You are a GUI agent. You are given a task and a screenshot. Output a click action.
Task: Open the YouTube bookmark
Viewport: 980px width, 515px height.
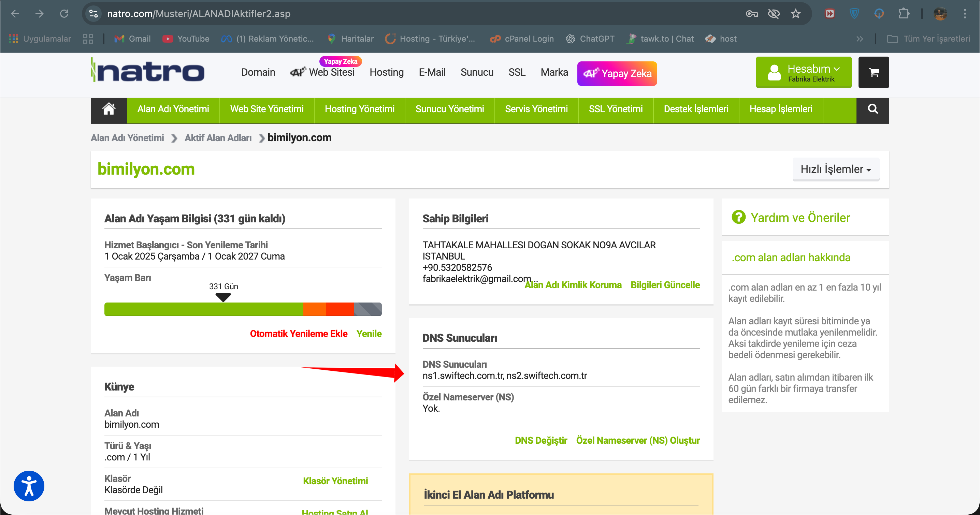coord(186,39)
